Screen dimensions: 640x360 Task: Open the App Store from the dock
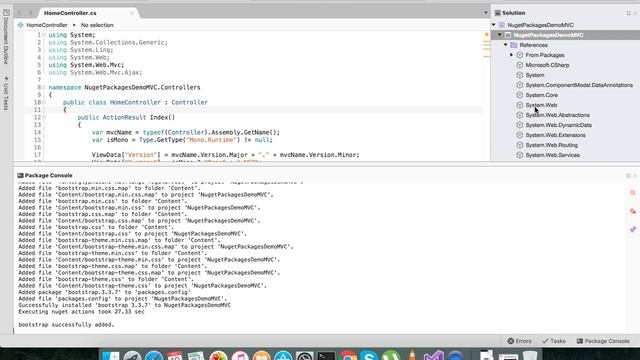pyautogui.click(x=283, y=356)
